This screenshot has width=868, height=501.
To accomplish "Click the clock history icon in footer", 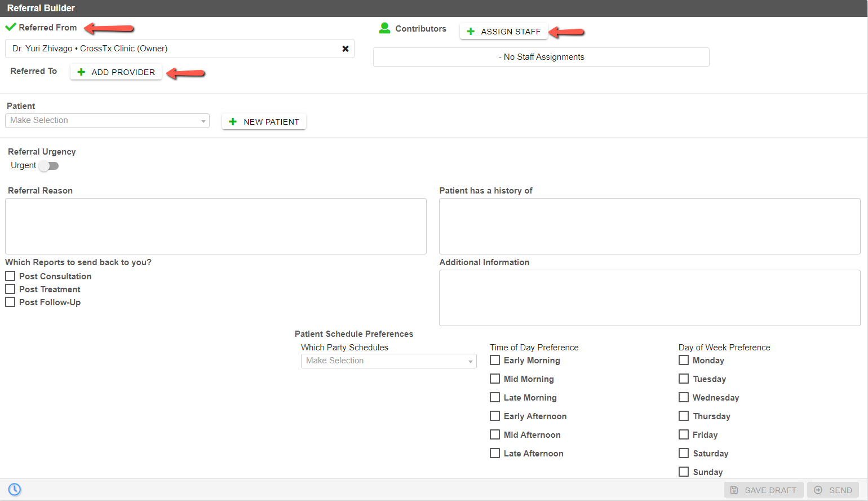I will tap(15, 489).
